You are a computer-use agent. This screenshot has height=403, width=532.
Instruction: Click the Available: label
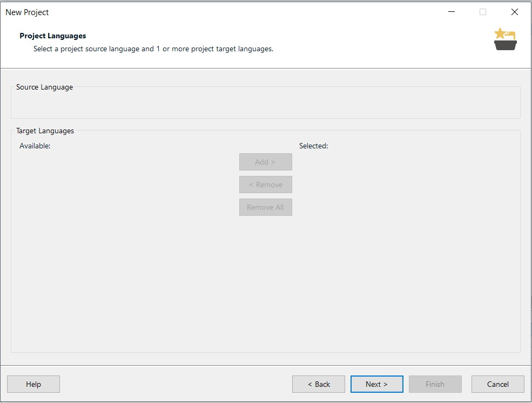tap(35, 146)
